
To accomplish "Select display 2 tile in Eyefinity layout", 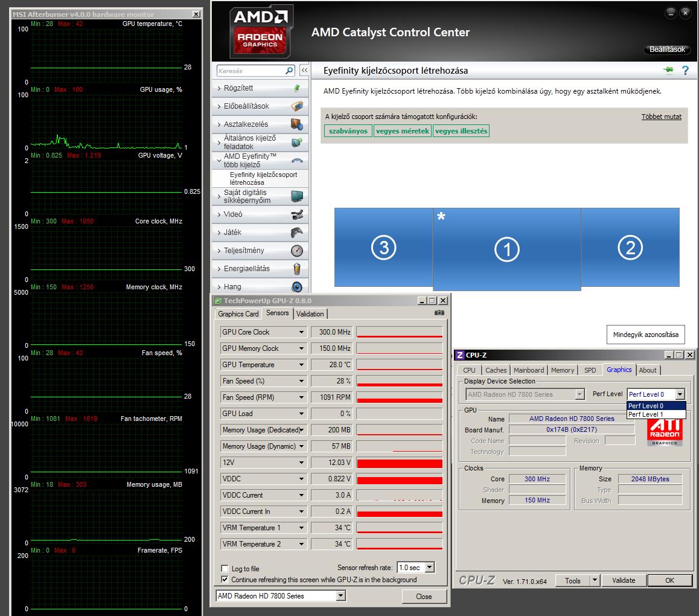I will click(x=630, y=247).
